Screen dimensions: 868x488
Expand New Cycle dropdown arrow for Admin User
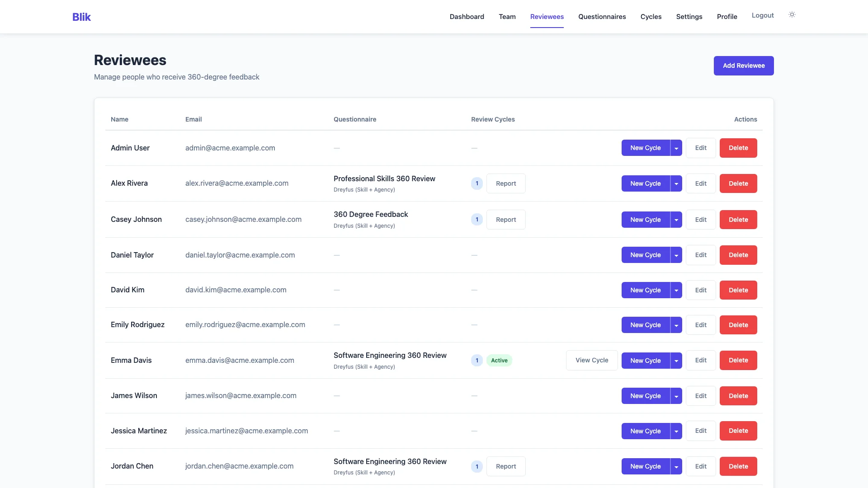[676, 148]
